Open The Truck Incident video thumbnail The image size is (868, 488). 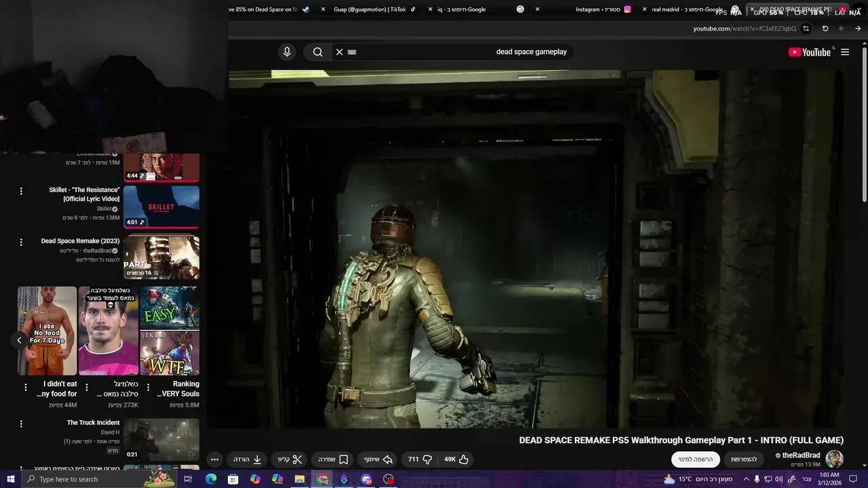(x=161, y=440)
